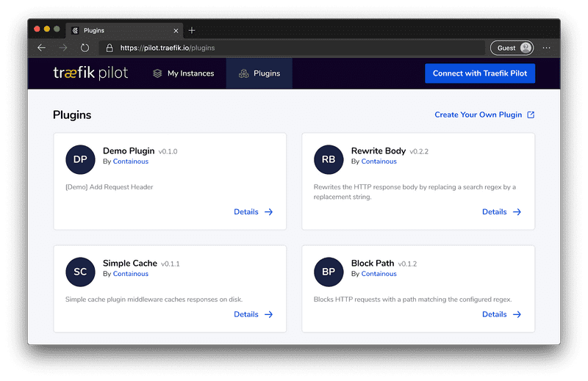
Task: Go back with the browser back arrow
Action: 42,48
